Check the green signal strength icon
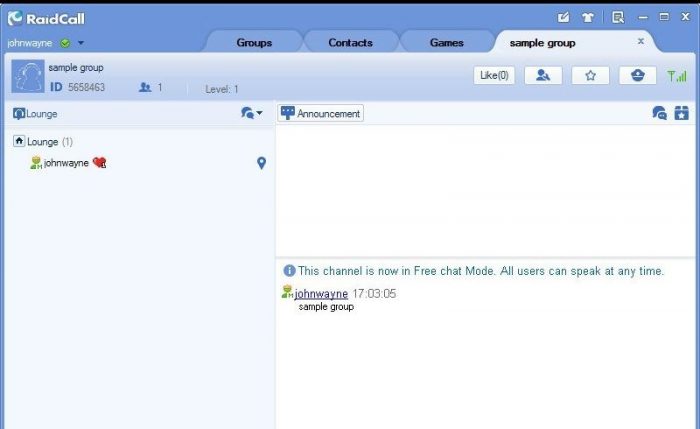The width and height of the screenshot is (700, 429). point(677,76)
